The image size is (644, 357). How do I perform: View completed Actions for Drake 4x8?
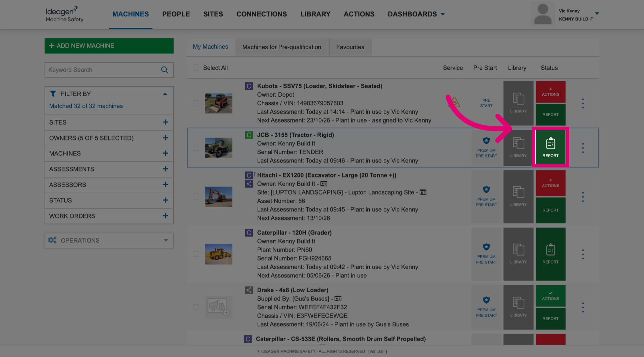(x=550, y=296)
